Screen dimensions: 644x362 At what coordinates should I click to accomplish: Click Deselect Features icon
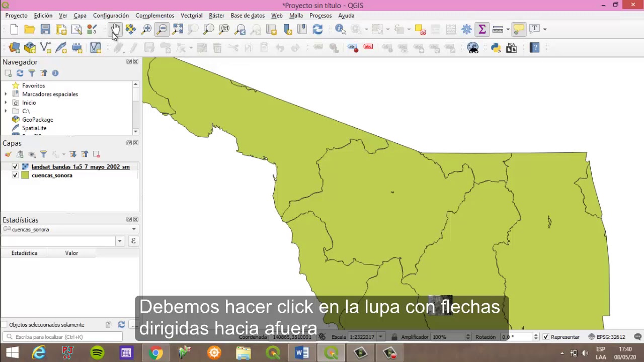coord(420,29)
